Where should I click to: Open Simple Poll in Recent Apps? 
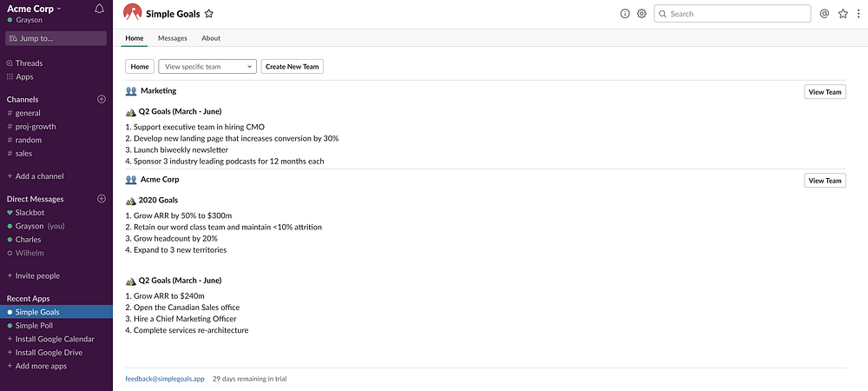pyautogui.click(x=34, y=326)
